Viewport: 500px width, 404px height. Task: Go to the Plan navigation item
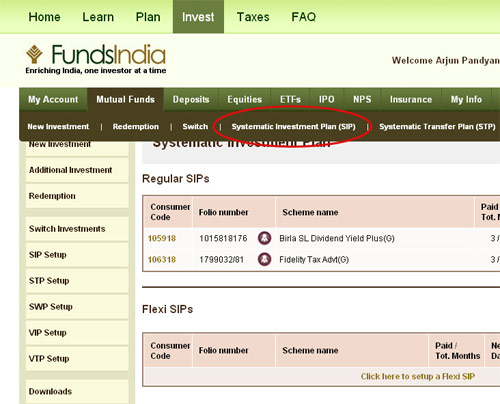point(148,17)
